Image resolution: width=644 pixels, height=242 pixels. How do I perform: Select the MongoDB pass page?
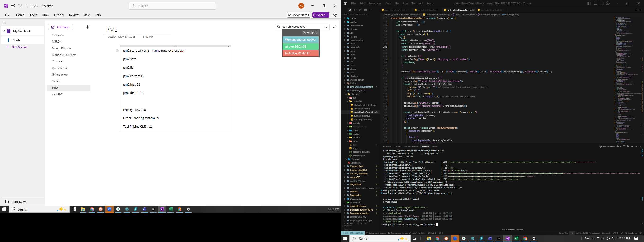pos(61,48)
